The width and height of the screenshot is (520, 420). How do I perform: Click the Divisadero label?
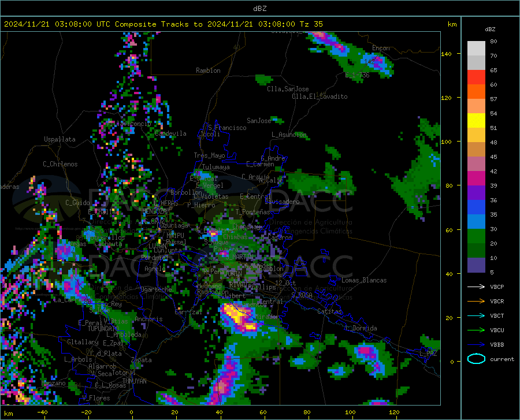[x=282, y=202]
